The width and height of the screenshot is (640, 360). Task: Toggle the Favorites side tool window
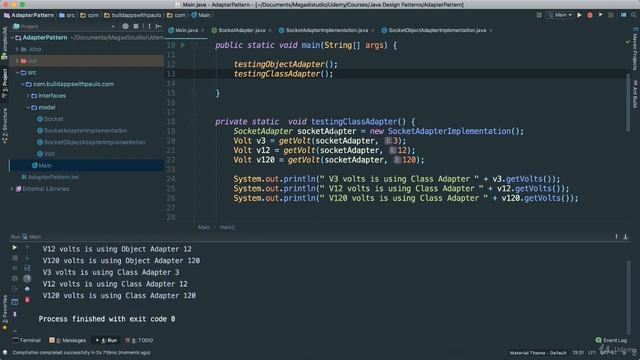[4, 313]
